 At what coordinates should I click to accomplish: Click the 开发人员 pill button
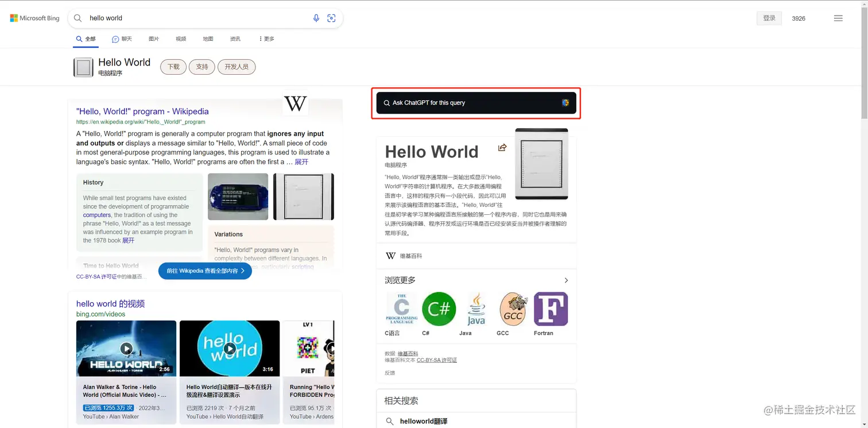(237, 67)
